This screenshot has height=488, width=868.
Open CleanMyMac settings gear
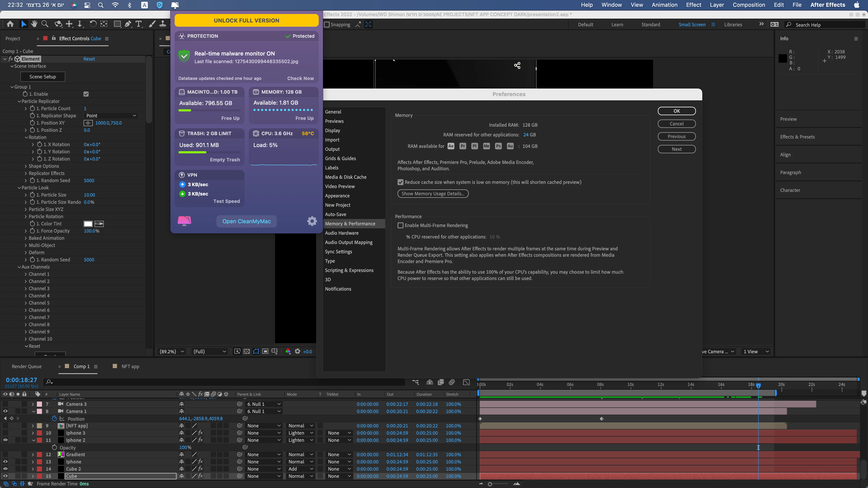point(312,221)
